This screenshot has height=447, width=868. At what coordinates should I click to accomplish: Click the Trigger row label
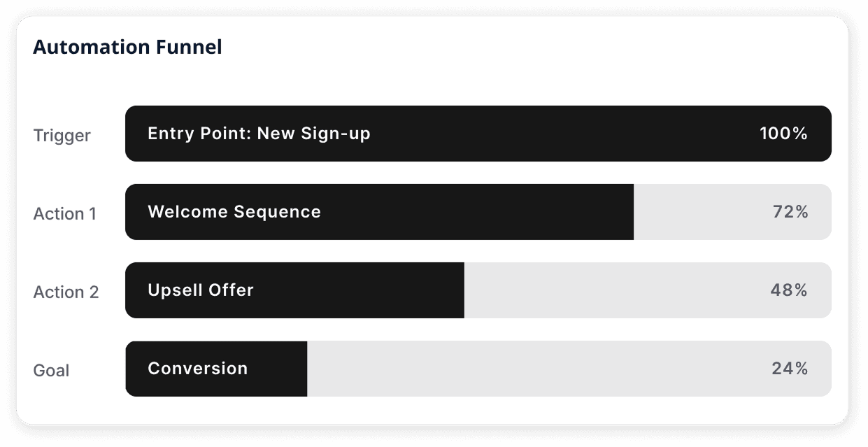(62, 135)
